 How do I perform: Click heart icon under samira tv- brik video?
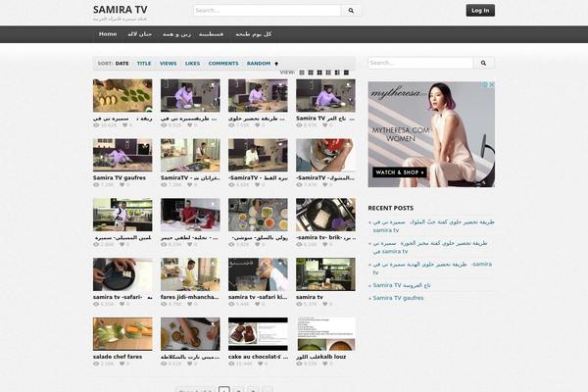click(324, 245)
